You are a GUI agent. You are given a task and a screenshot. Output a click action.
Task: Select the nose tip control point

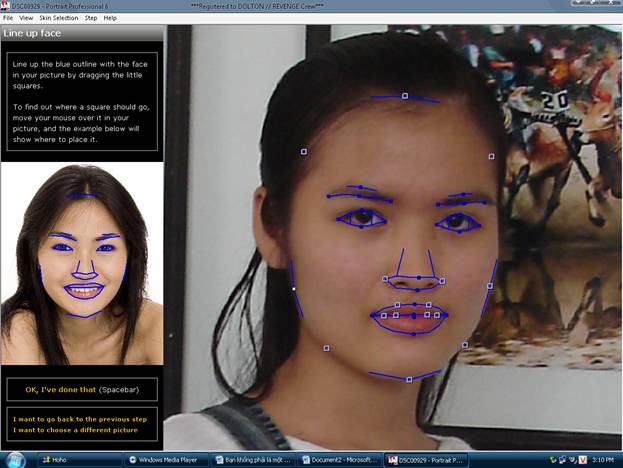click(x=418, y=276)
